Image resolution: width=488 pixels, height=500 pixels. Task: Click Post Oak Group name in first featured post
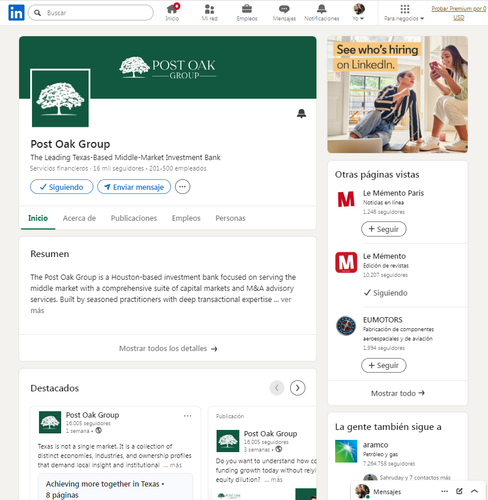point(92,415)
